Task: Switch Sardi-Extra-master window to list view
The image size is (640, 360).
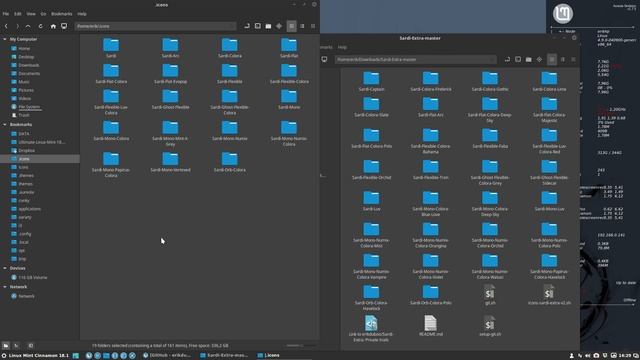Action: pyautogui.click(x=562, y=60)
